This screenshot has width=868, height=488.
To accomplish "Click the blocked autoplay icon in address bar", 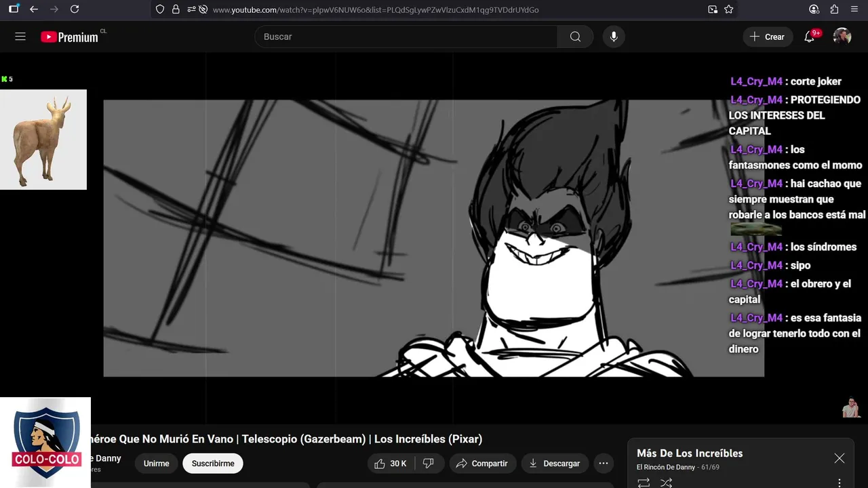I will (203, 9).
